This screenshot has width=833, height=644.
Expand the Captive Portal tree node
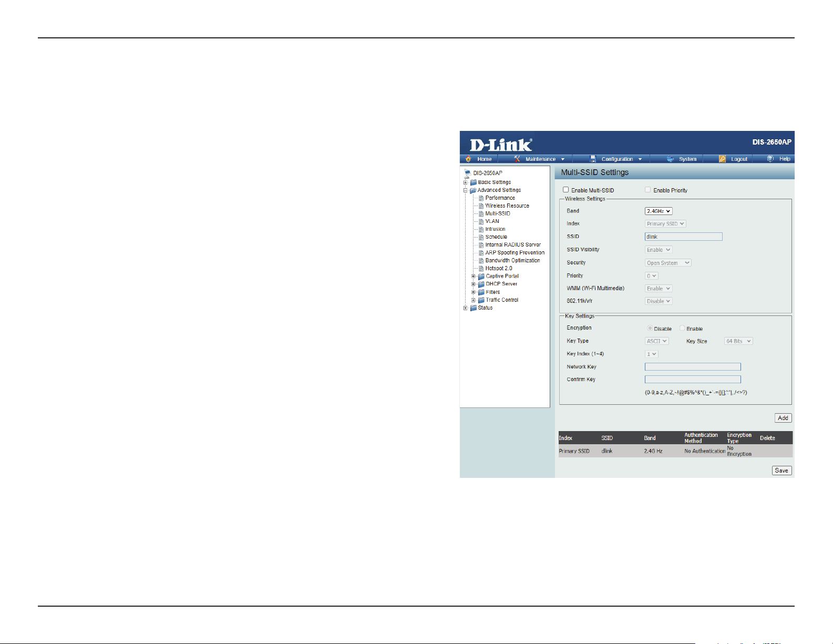(x=474, y=276)
